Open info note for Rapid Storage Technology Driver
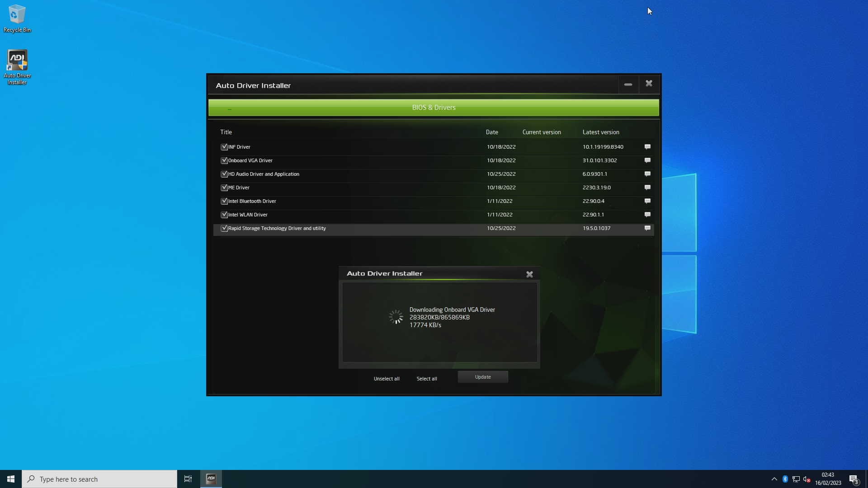 (647, 228)
